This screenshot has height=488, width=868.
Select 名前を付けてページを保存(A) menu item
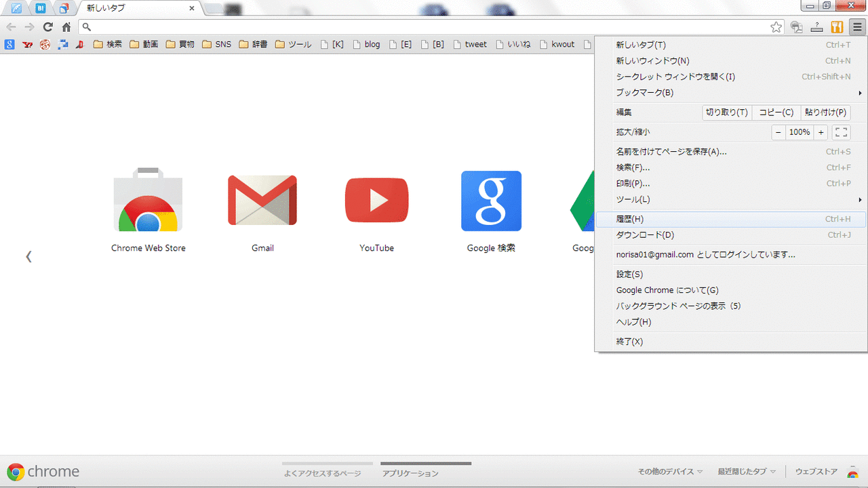[x=731, y=152]
